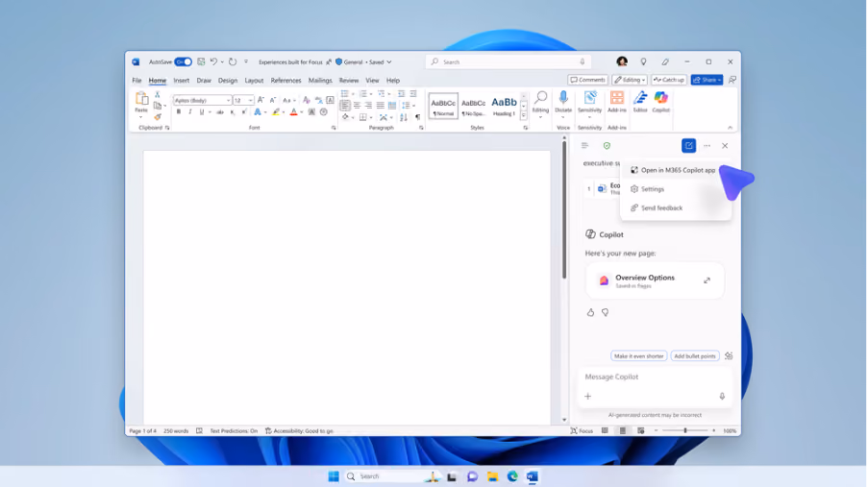Switch to the Review tab
The image size is (868, 487).
coord(349,81)
